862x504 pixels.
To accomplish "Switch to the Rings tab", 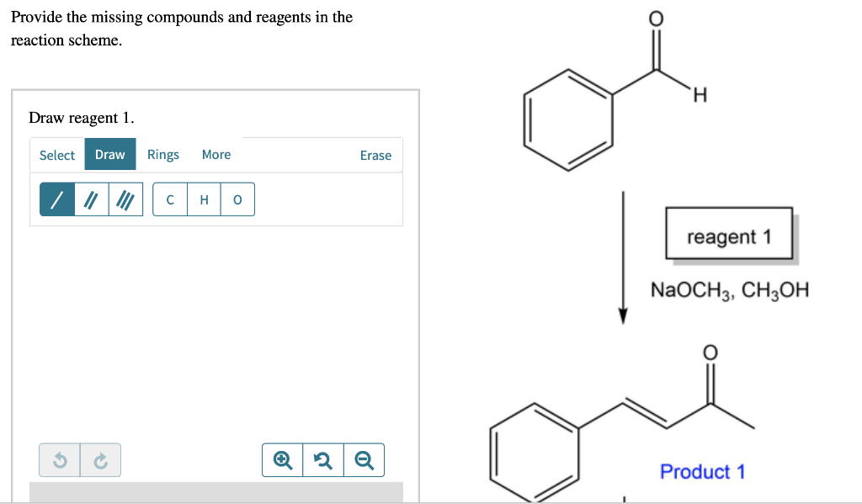I will 162,155.
